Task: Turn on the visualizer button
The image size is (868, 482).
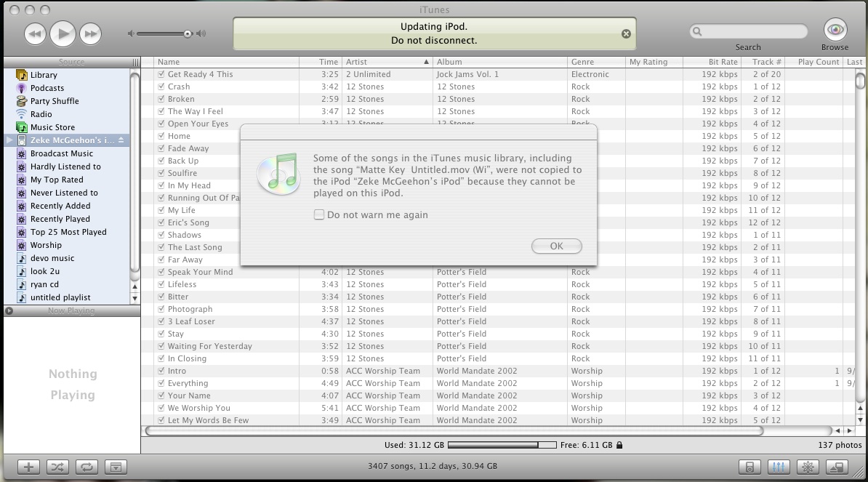Action: (808, 467)
